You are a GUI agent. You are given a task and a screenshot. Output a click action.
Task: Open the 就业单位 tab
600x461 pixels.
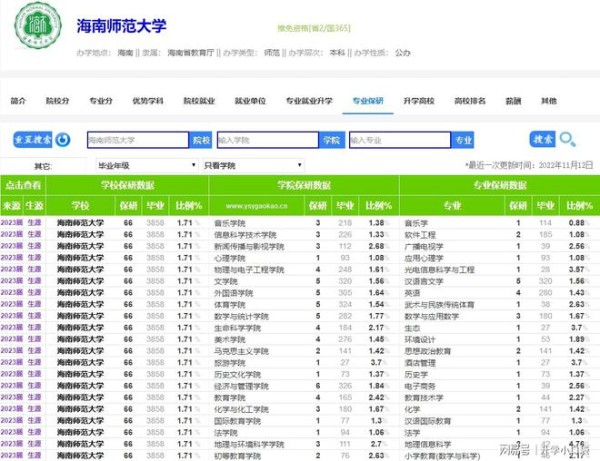tap(250, 101)
